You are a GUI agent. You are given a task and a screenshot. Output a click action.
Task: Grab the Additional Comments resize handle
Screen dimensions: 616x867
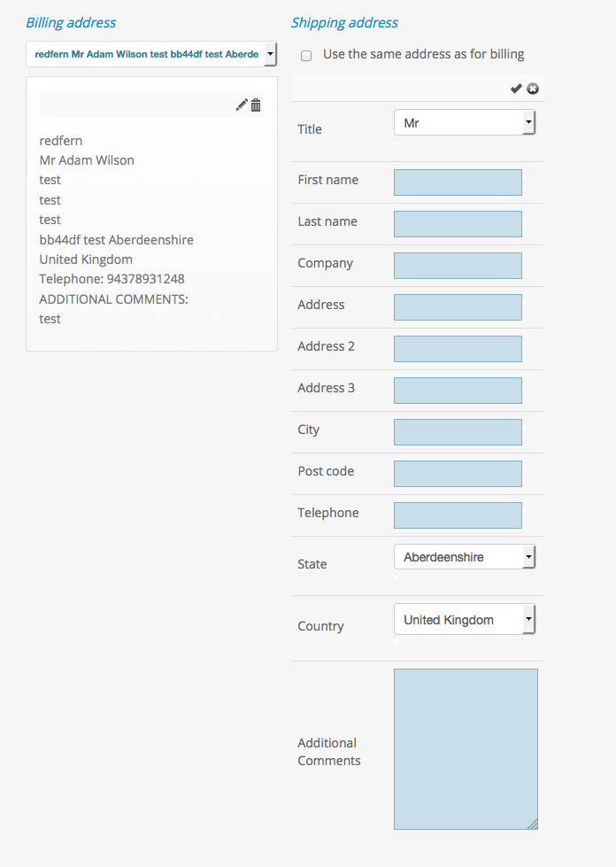pyautogui.click(x=533, y=824)
